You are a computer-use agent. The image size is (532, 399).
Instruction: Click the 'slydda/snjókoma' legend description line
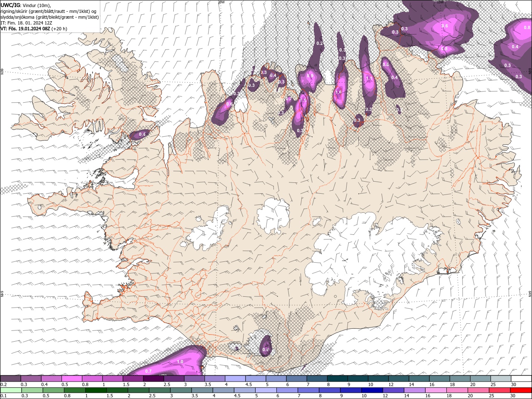(50, 17)
